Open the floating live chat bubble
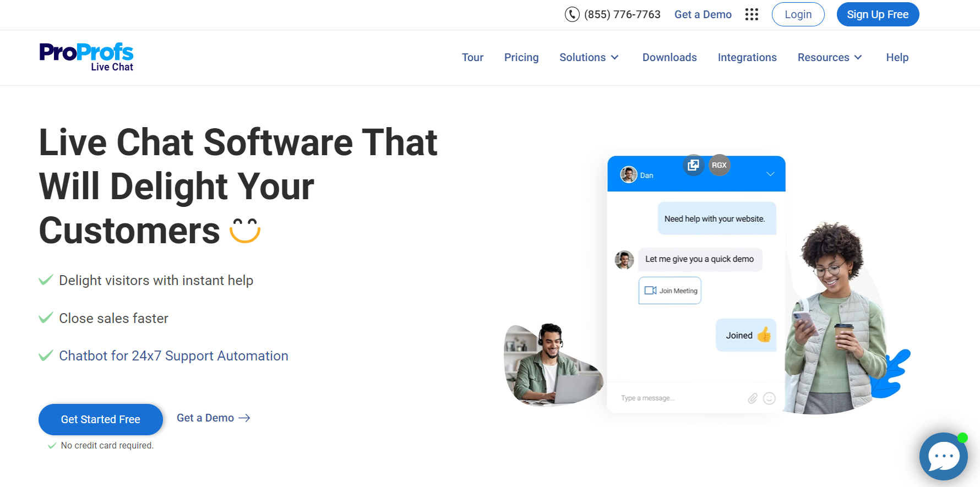This screenshot has height=487, width=980. pyautogui.click(x=943, y=456)
